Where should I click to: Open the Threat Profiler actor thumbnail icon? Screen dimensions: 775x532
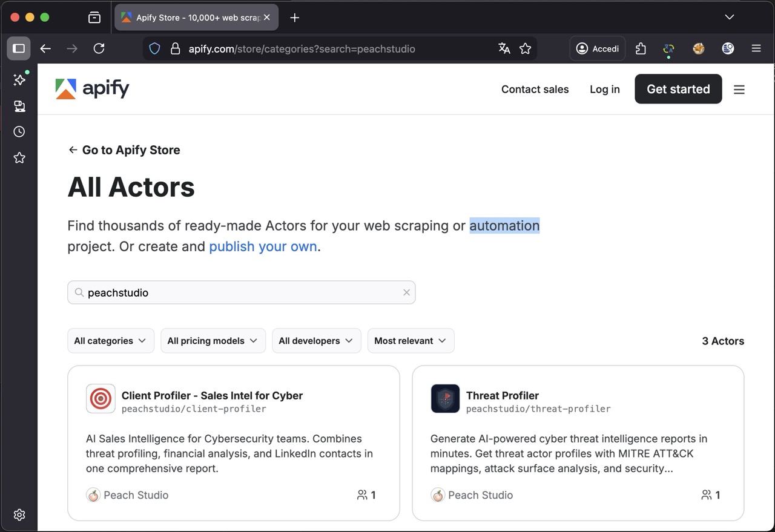[445, 398]
